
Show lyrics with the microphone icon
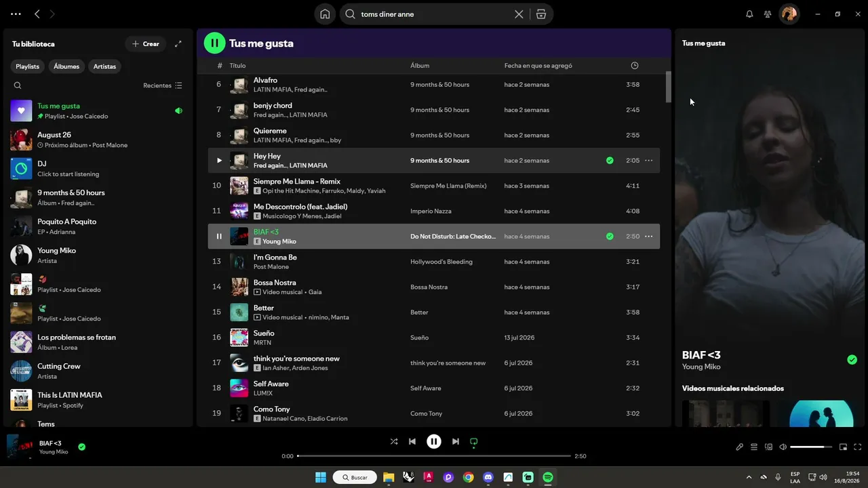pyautogui.click(x=740, y=447)
